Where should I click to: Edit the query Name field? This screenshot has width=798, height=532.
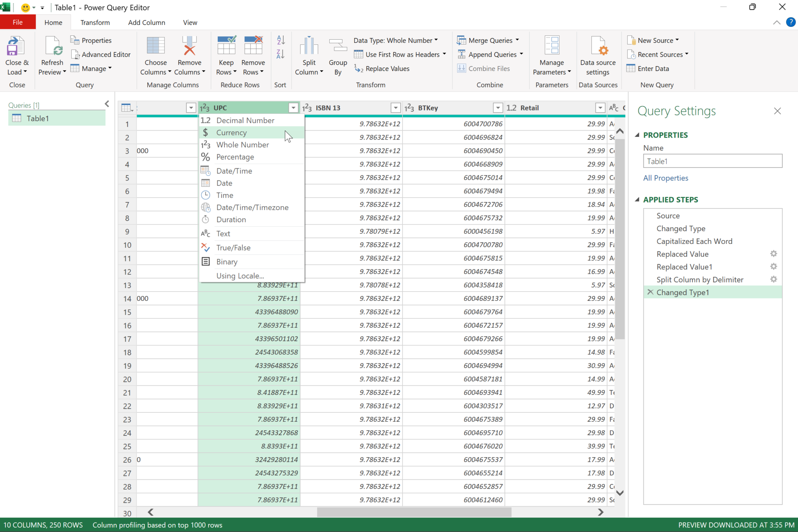pos(712,161)
